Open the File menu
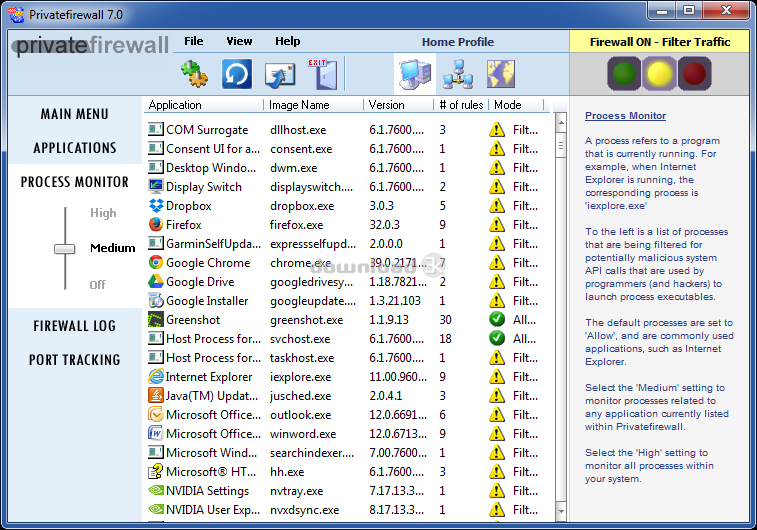757x530 pixels. (194, 41)
